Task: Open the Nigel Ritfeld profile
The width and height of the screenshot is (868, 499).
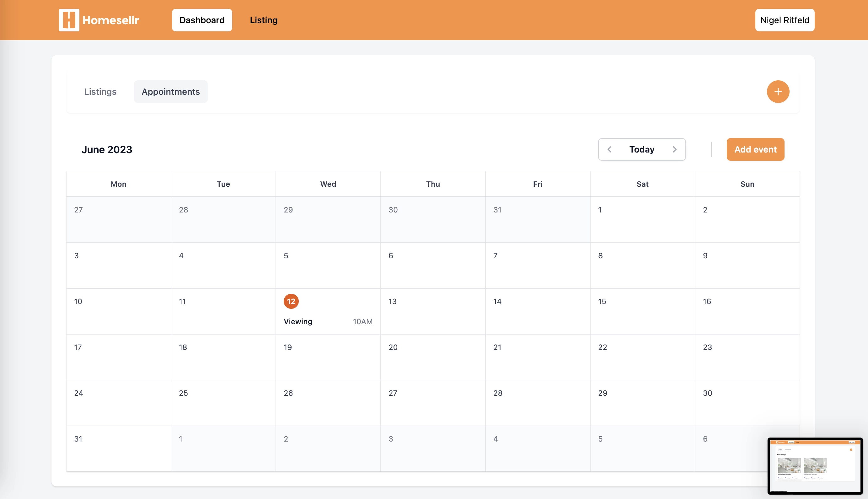Action: coord(785,20)
